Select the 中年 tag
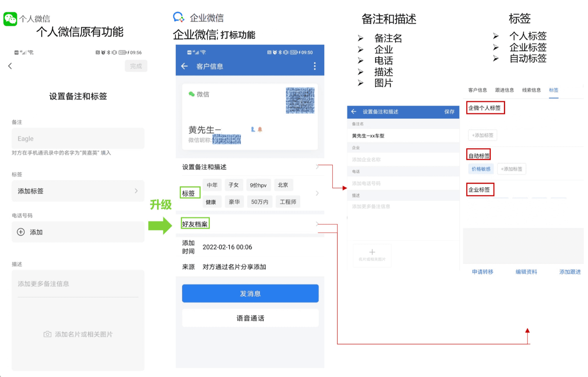 pyautogui.click(x=212, y=185)
